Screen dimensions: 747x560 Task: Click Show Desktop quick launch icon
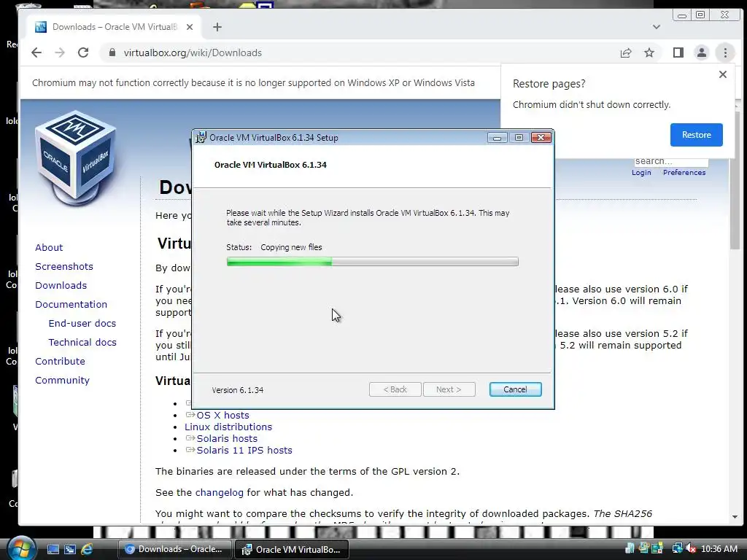tap(53, 550)
